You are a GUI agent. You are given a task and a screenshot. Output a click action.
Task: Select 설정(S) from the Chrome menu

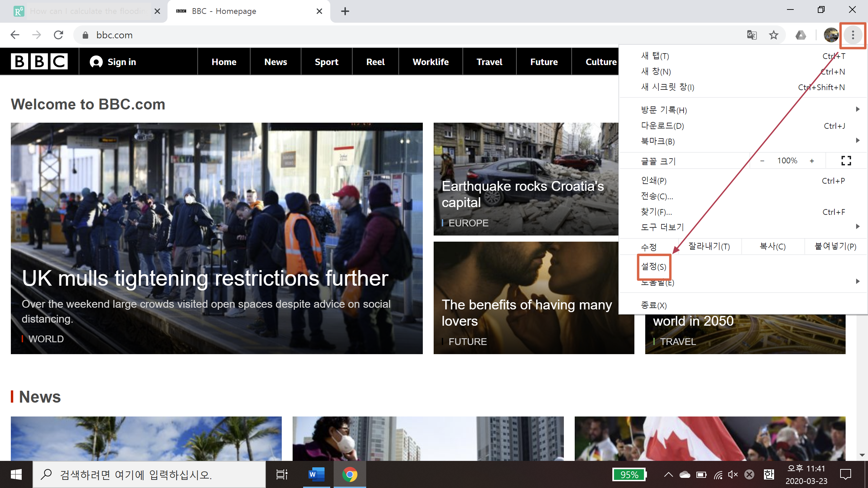click(654, 267)
